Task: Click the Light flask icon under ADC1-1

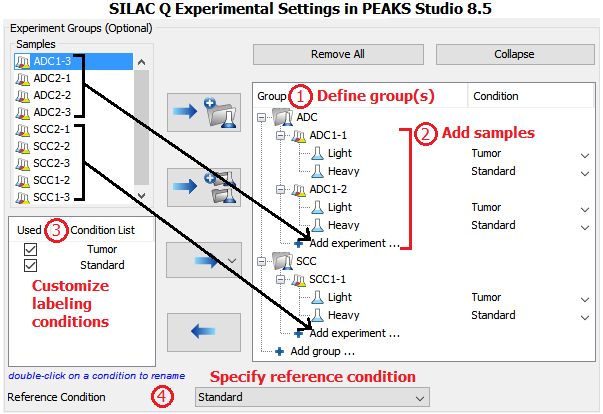Action: tap(317, 153)
